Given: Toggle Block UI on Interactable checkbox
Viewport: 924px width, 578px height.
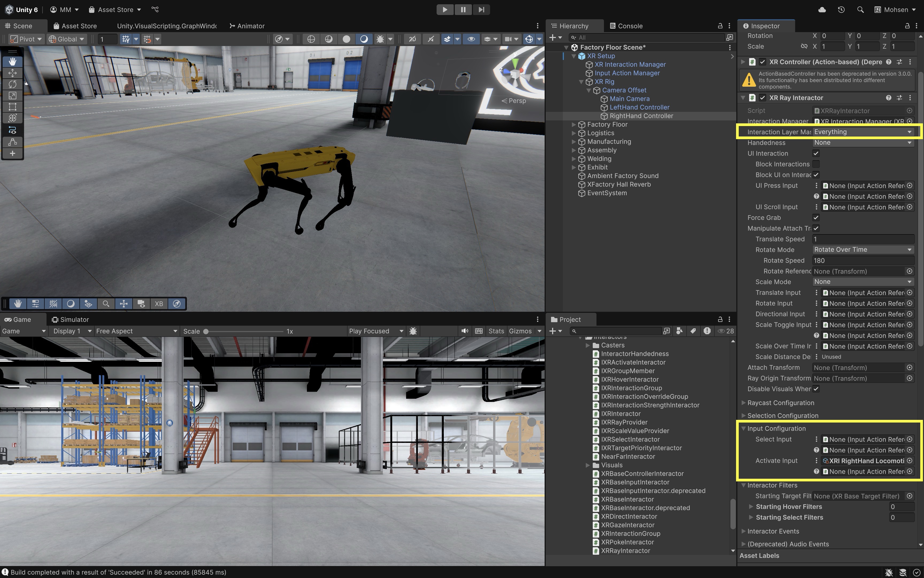Looking at the screenshot, I should [x=816, y=175].
